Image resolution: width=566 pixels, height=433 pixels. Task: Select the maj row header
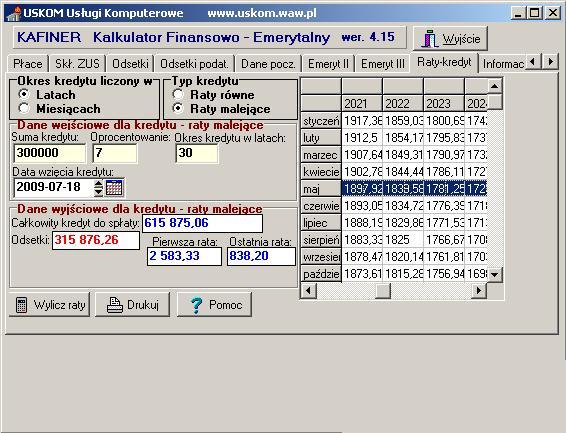pos(321,189)
